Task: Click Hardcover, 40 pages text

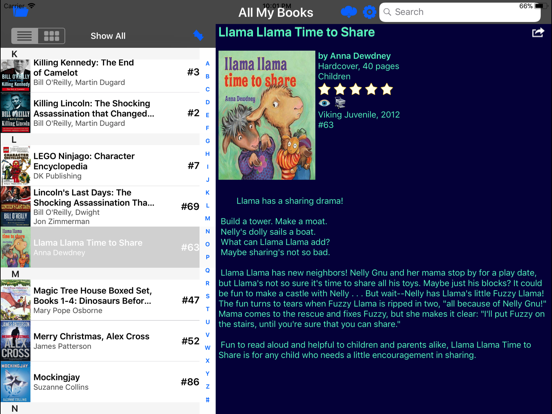Action: [x=358, y=66]
